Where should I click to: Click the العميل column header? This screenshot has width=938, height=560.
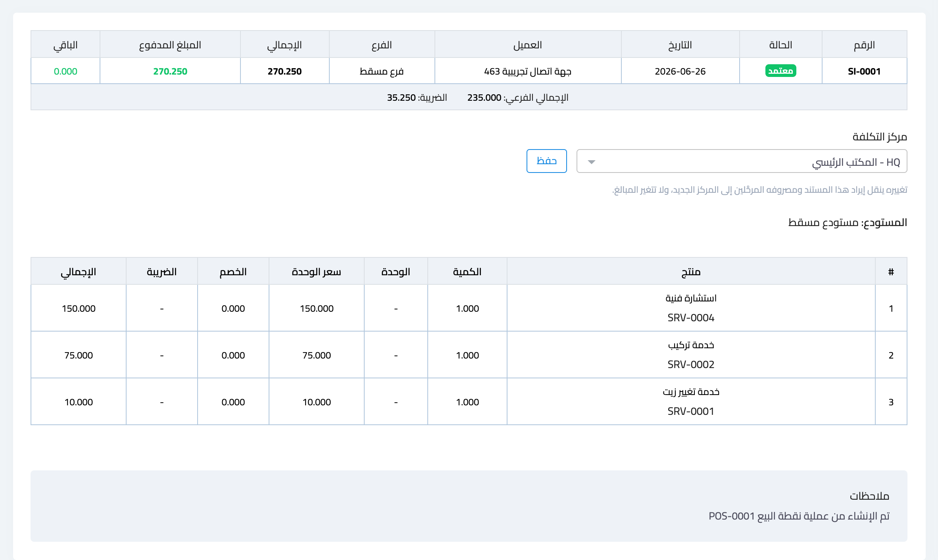point(528,45)
